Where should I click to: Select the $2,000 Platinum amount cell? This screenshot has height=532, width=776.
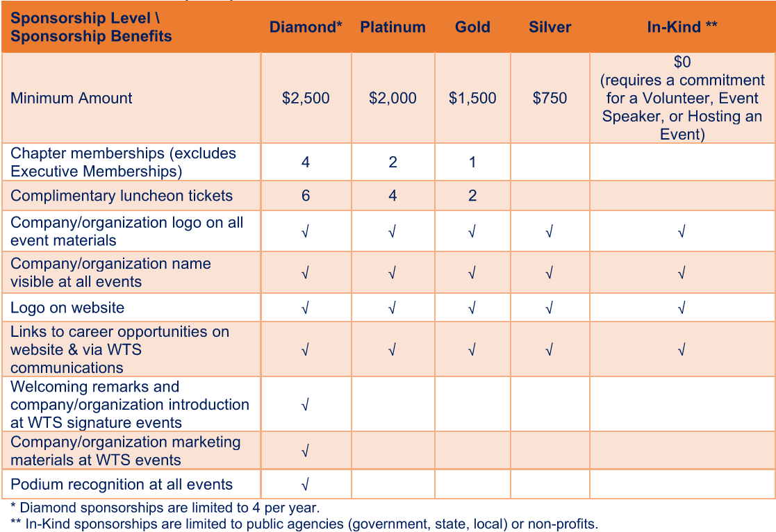pyautogui.click(x=393, y=98)
